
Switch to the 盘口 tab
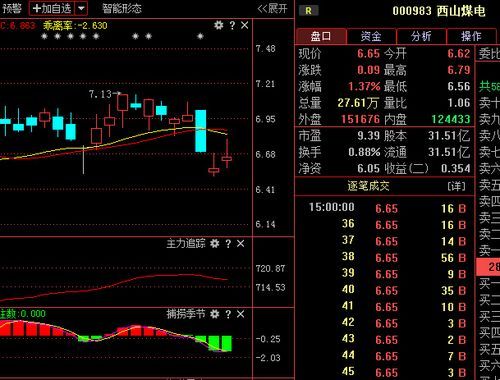[x=321, y=36]
